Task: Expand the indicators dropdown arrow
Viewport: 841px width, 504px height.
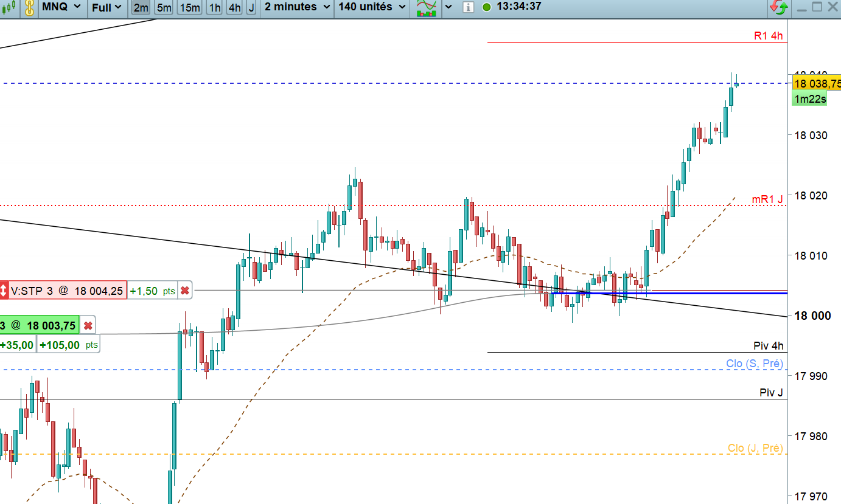Action: (448, 7)
